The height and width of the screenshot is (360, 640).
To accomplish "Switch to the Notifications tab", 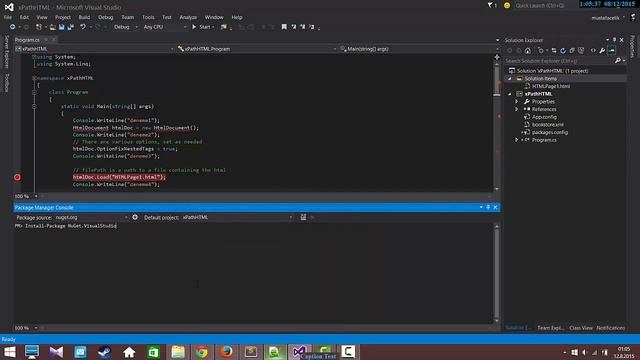I will [x=611, y=328].
